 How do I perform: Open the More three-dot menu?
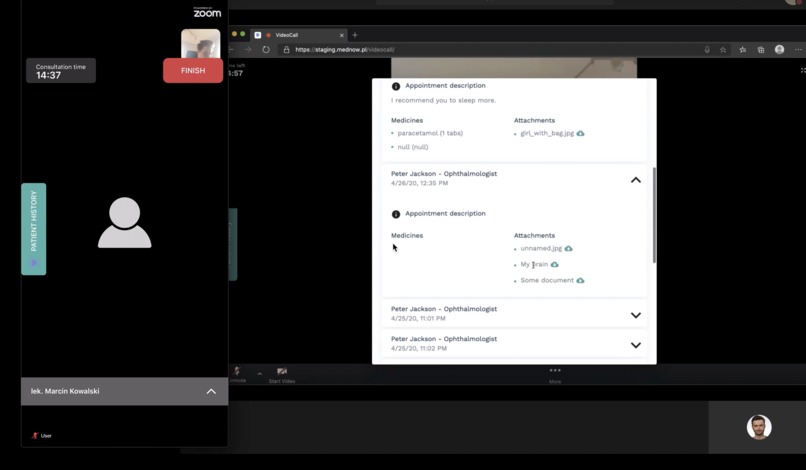click(x=555, y=374)
